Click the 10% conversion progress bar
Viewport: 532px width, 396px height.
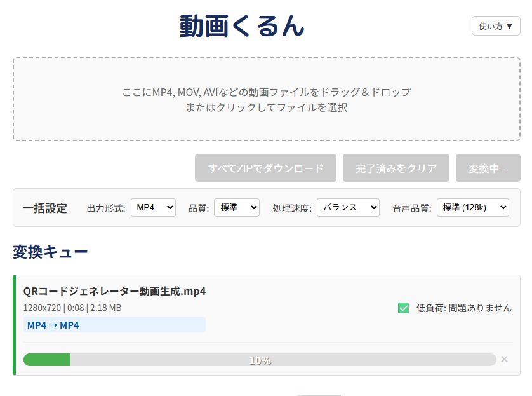click(x=260, y=360)
